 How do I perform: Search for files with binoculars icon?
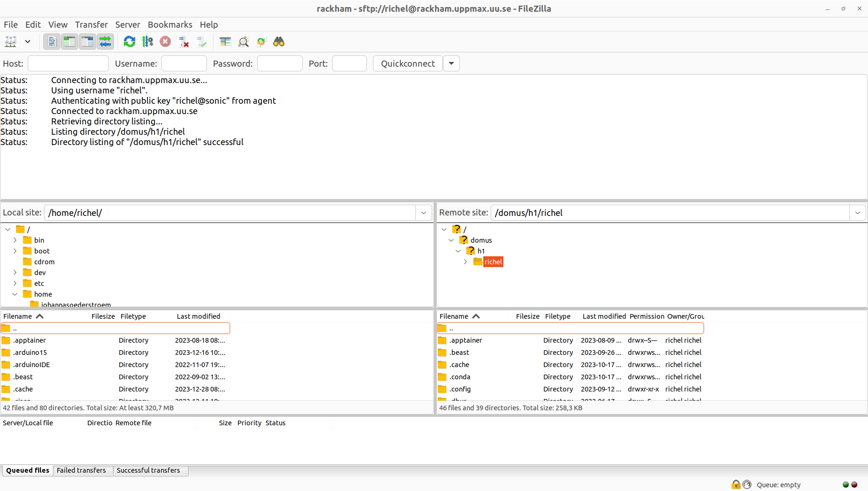pos(279,42)
